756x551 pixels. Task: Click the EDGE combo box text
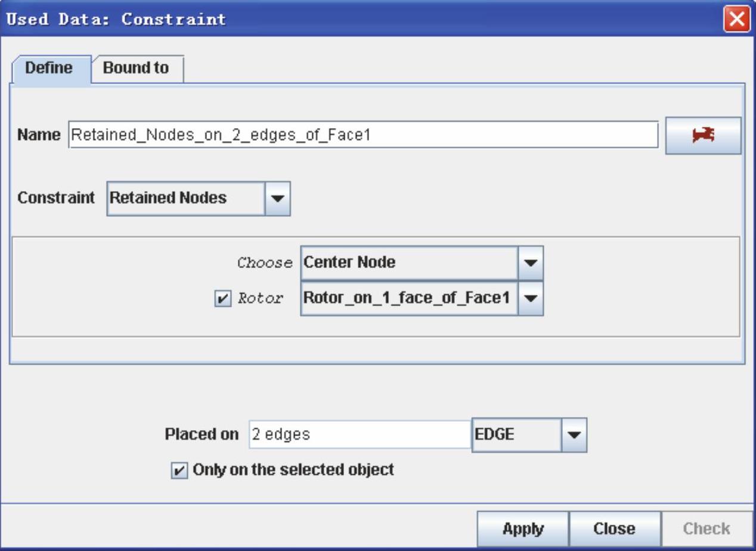click(515, 435)
